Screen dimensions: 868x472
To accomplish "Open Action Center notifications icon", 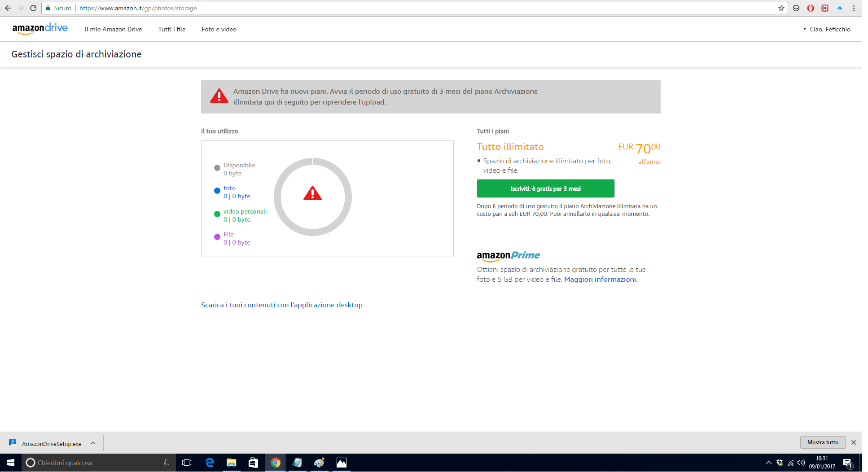I will [847, 463].
